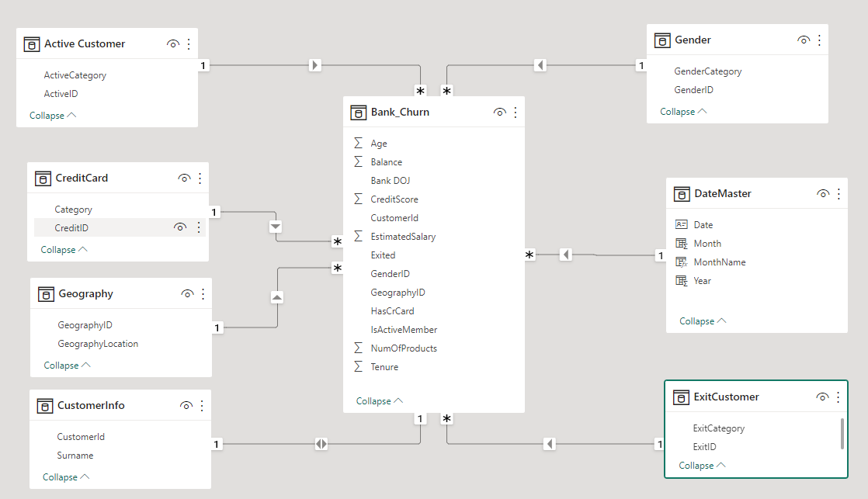Collapse the Active Customer table
868x499 pixels.
[x=53, y=116]
